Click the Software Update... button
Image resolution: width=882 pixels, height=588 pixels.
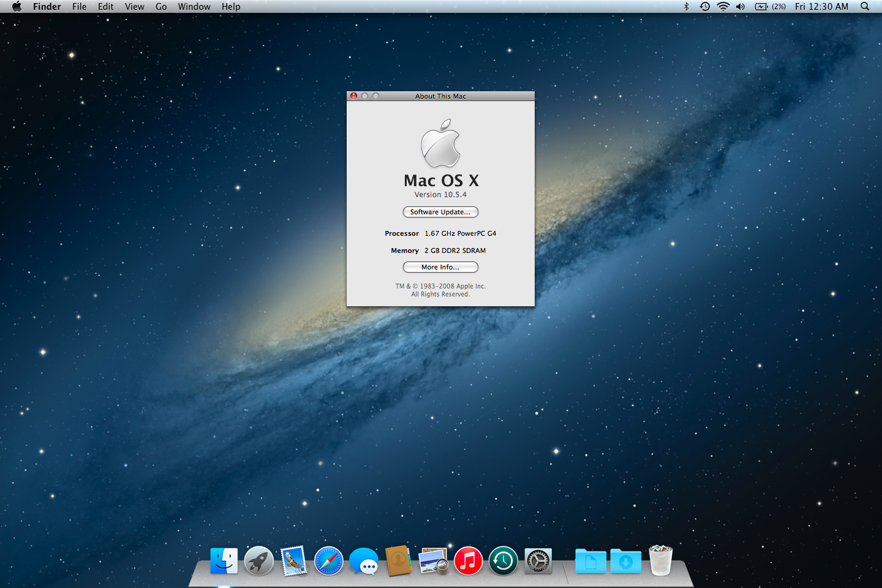pos(440,212)
